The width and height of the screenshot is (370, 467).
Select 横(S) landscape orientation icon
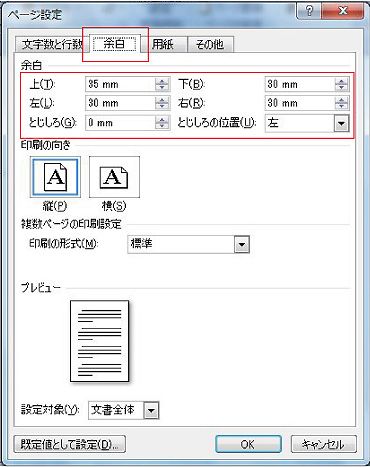(x=114, y=177)
